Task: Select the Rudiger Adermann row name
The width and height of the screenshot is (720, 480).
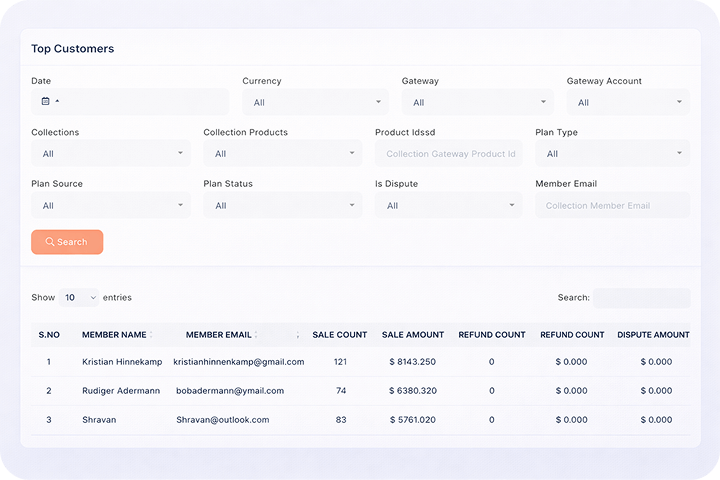Action: (121, 391)
